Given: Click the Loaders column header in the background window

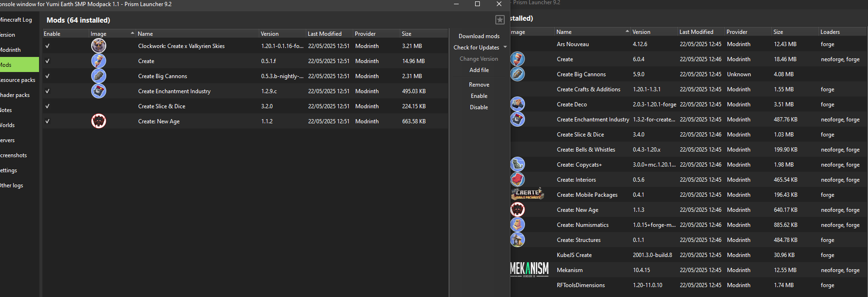Looking at the screenshot, I should [x=842, y=32].
